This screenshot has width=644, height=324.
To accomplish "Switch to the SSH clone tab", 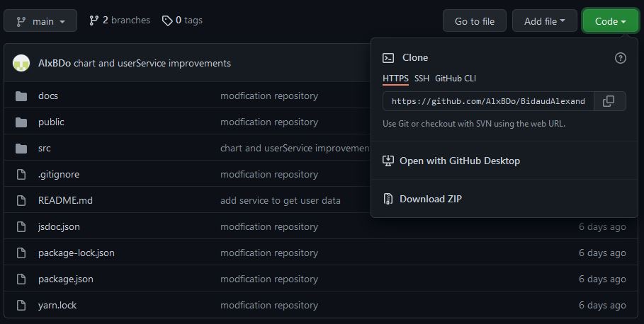I will (422, 79).
